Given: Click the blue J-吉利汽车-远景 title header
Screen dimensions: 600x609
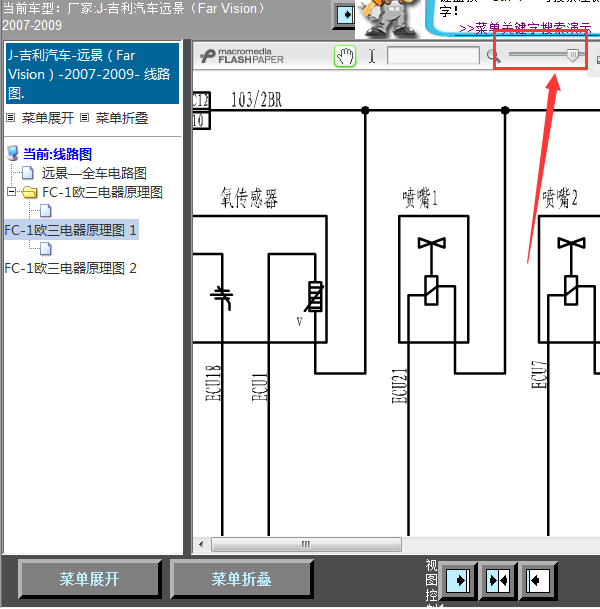Looking at the screenshot, I should (92, 73).
